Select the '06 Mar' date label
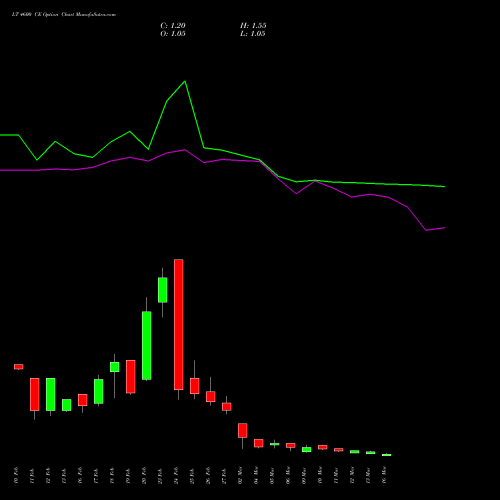 click(x=289, y=475)
